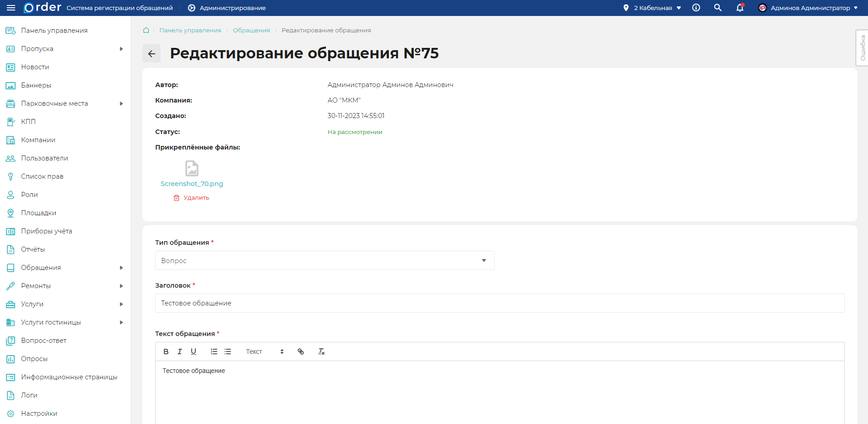Toggle underline formatting in editor

tap(193, 352)
